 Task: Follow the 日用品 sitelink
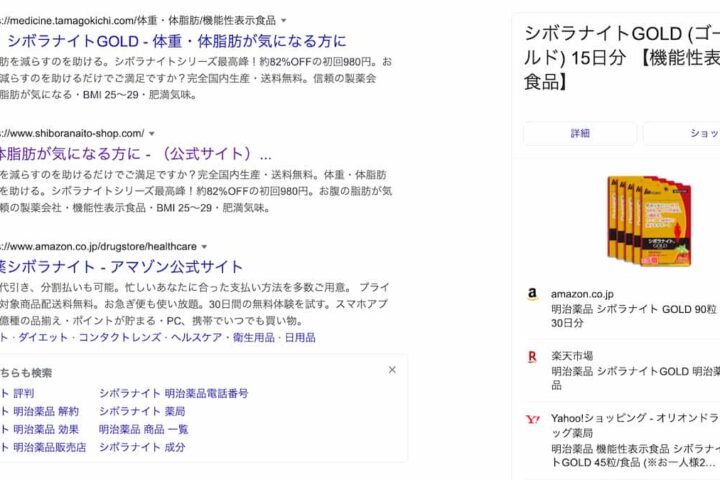(300, 338)
